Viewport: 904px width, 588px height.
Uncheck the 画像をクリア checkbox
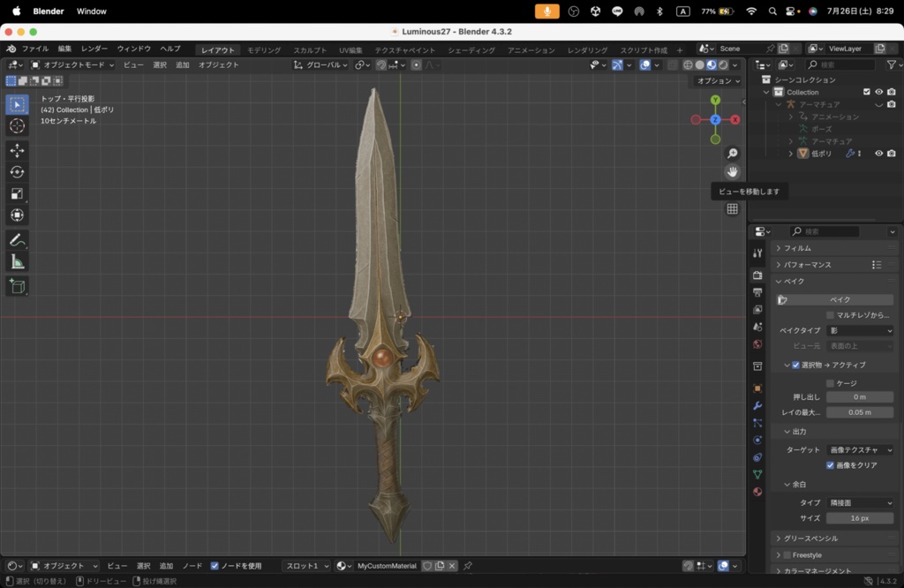pos(830,465)
